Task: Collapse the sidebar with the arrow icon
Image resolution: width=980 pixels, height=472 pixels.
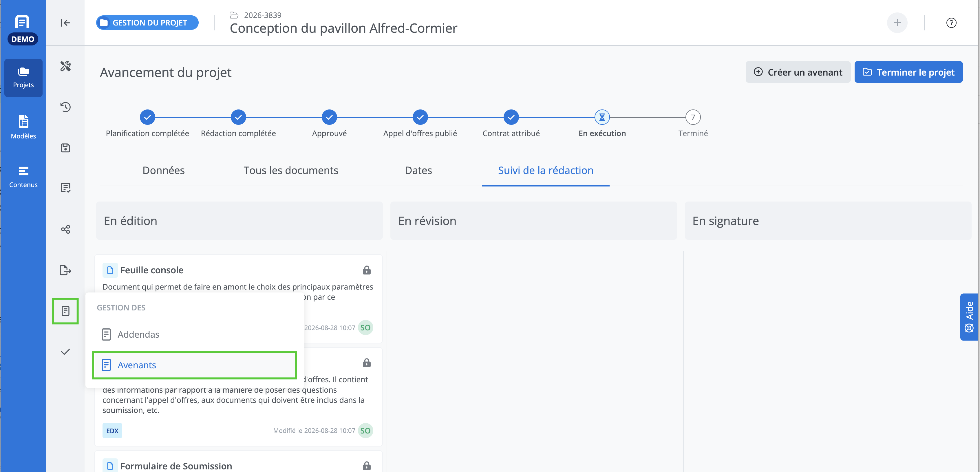Action: coord(65,23)
